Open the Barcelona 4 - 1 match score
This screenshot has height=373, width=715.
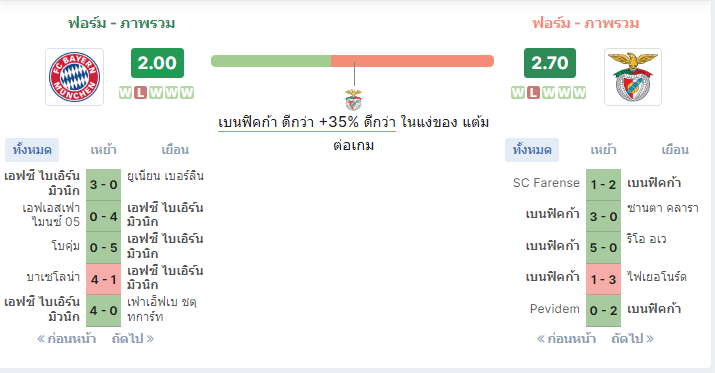(x=104, y=279)
